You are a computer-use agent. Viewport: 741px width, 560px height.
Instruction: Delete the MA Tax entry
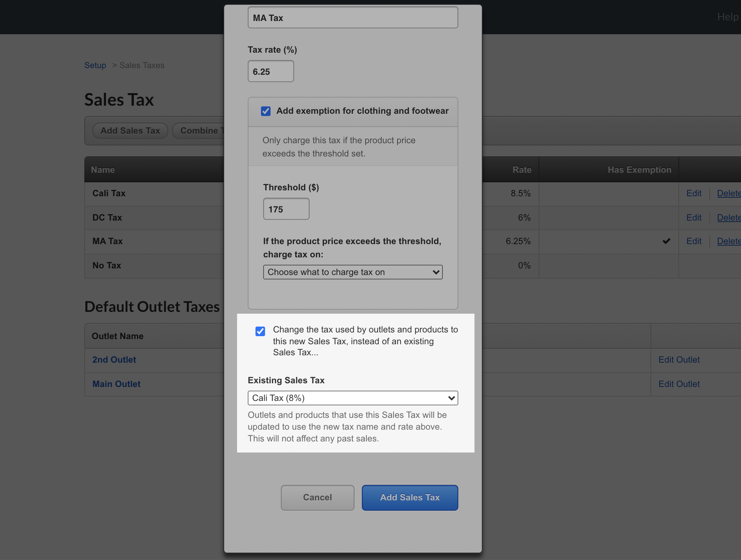[x=728, y=241]
